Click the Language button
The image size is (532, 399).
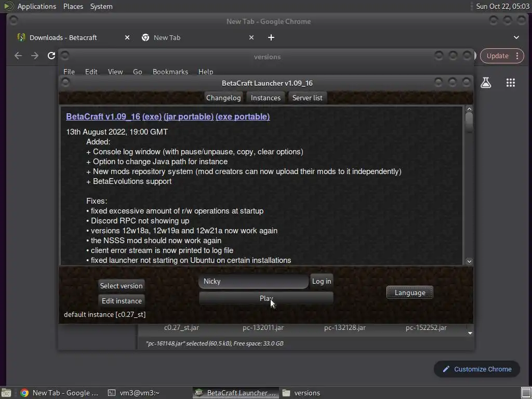tap(409, 293)
